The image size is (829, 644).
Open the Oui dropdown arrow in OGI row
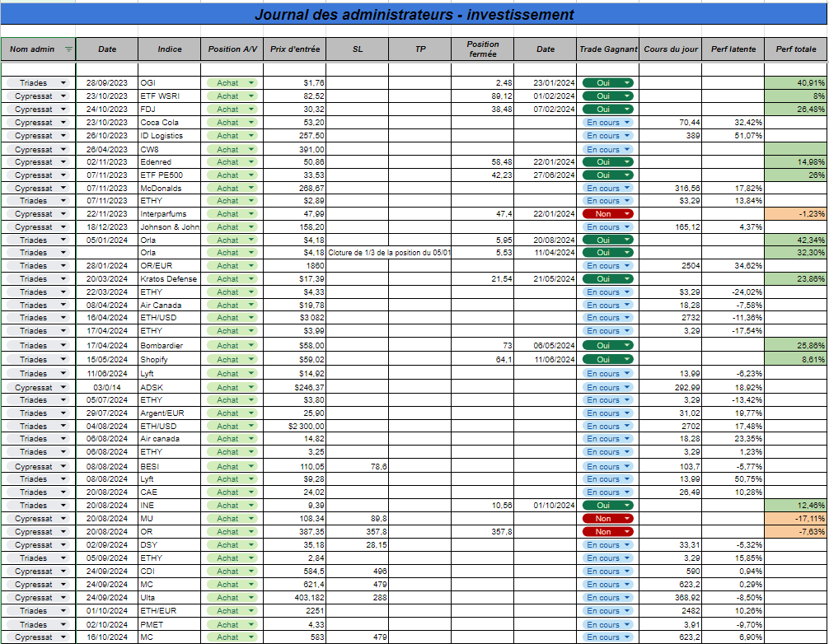(x=627, y=83)
